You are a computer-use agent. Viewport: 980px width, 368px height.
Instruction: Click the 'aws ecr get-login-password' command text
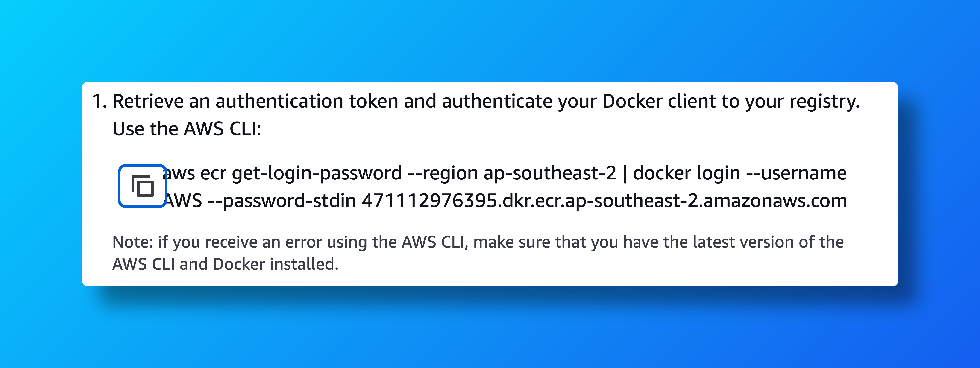[x=282, y=174]
